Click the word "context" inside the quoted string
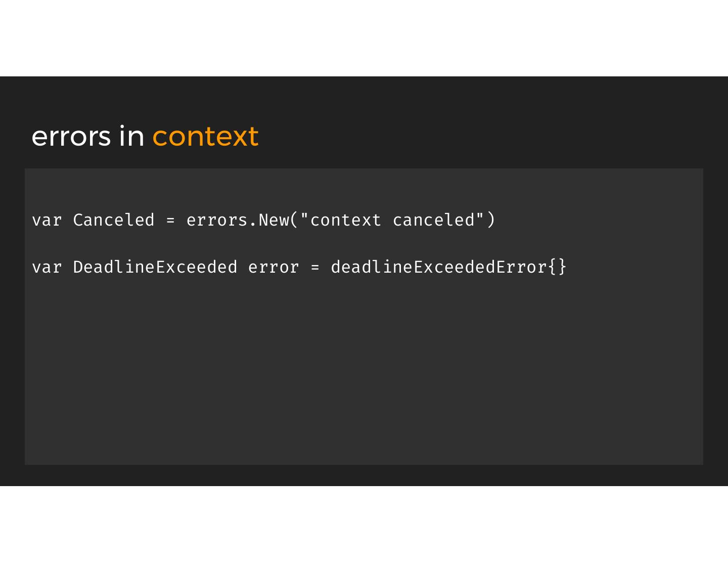Image resolution: width=728 pixels, height=563 pixels. 345,221
